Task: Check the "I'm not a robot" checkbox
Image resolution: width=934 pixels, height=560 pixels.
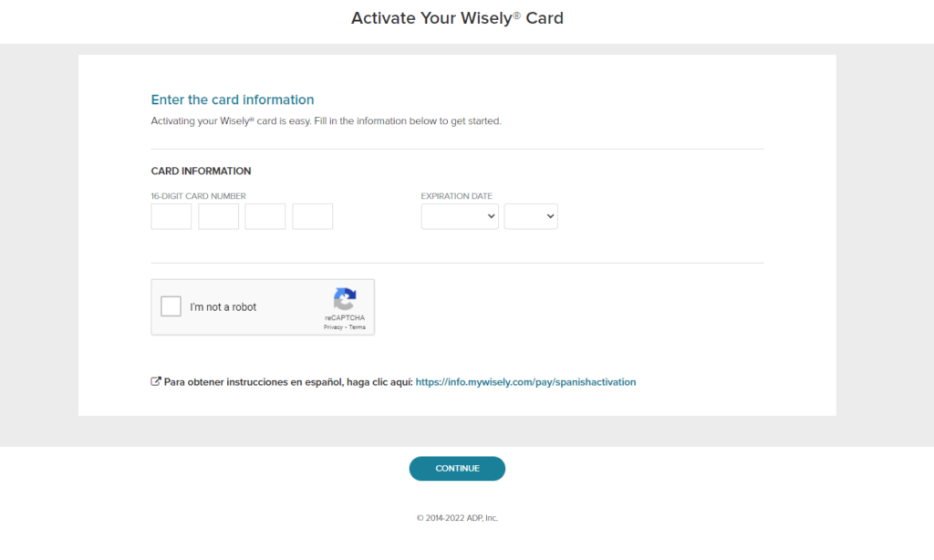Action: pos(171,306)
